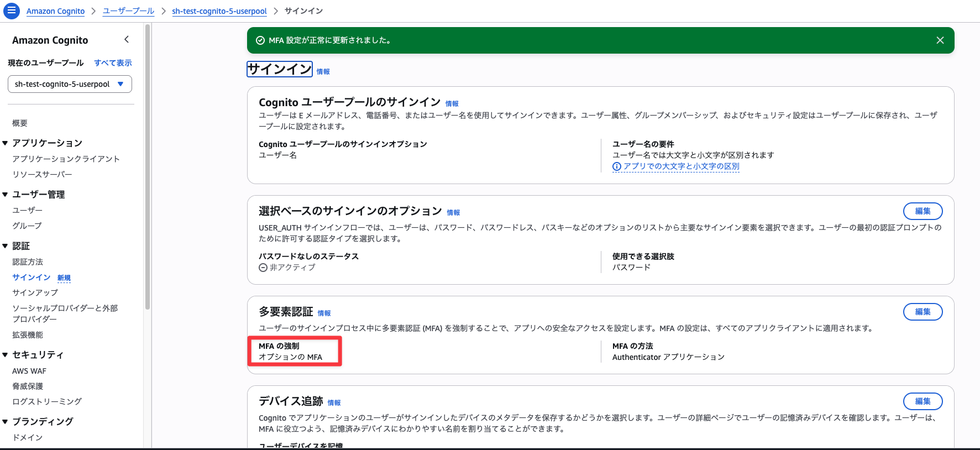Select サインイン in sidebar
The width and height of the screenshot is (980, 450).
[x=32, y=278]
